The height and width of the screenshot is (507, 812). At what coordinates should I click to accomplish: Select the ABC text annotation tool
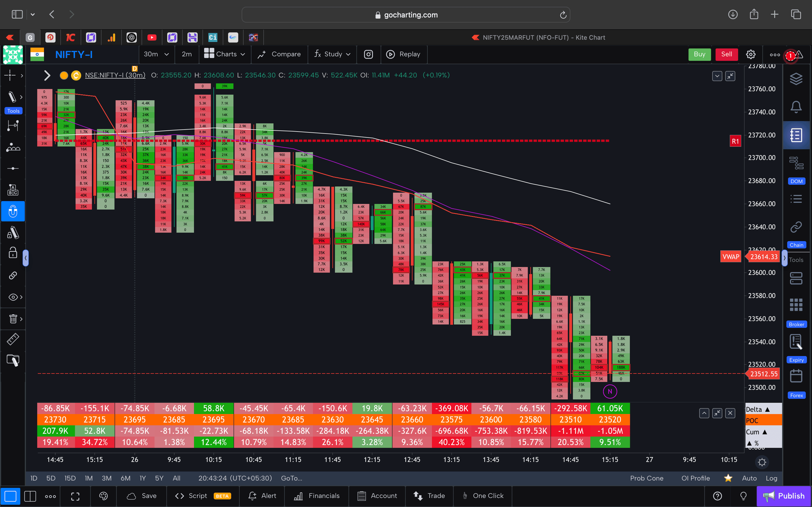[x=13, y=189]
